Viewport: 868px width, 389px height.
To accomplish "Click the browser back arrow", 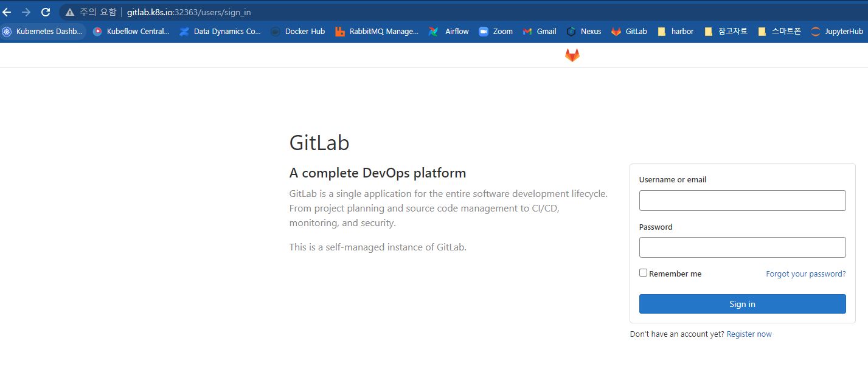I will click(7, 12).
